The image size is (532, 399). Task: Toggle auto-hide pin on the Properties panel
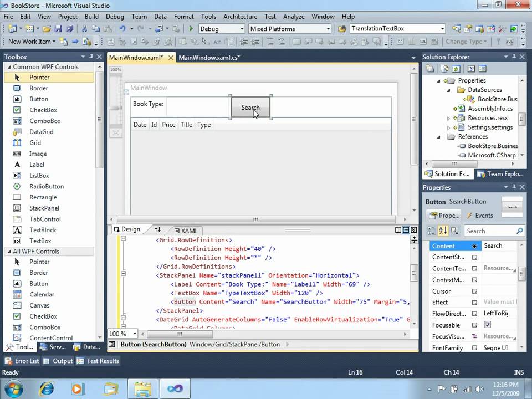point(514,187)
